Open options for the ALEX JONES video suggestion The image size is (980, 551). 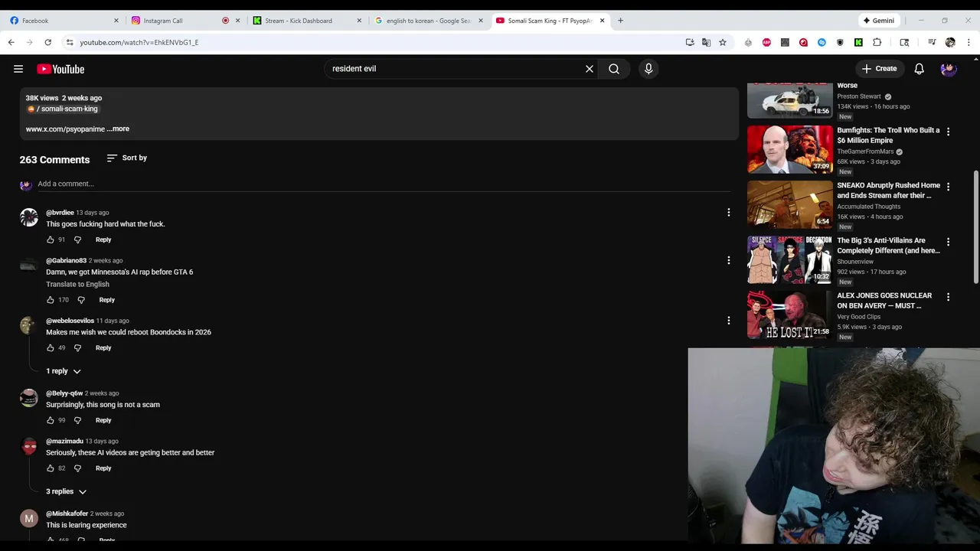click(x=948, y=297)
